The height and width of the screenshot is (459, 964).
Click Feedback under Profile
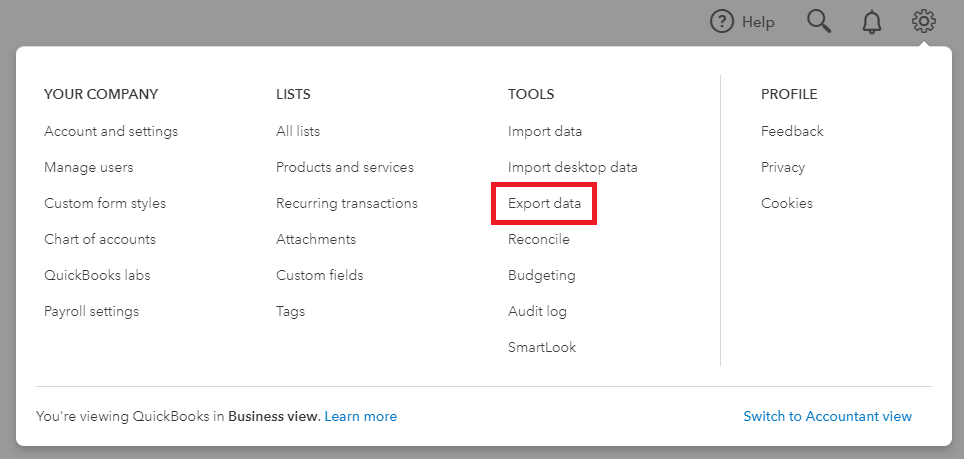tap(792, 131)
